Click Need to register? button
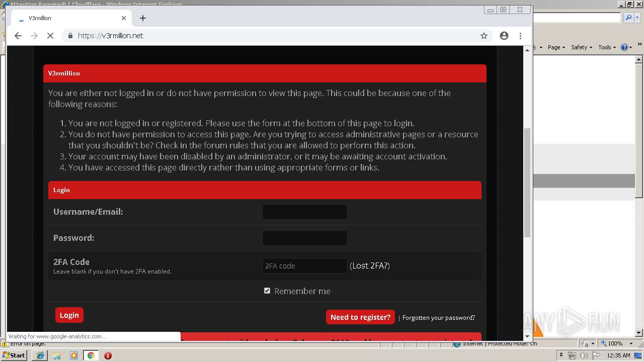Screen dimensions: 644x362 (360, 317)
